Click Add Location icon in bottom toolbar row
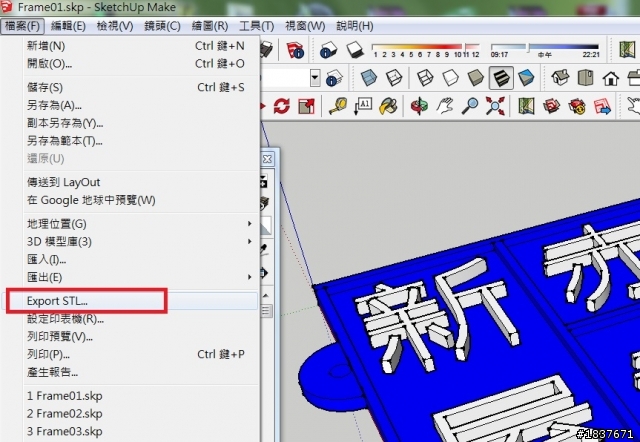 [526, 106]
